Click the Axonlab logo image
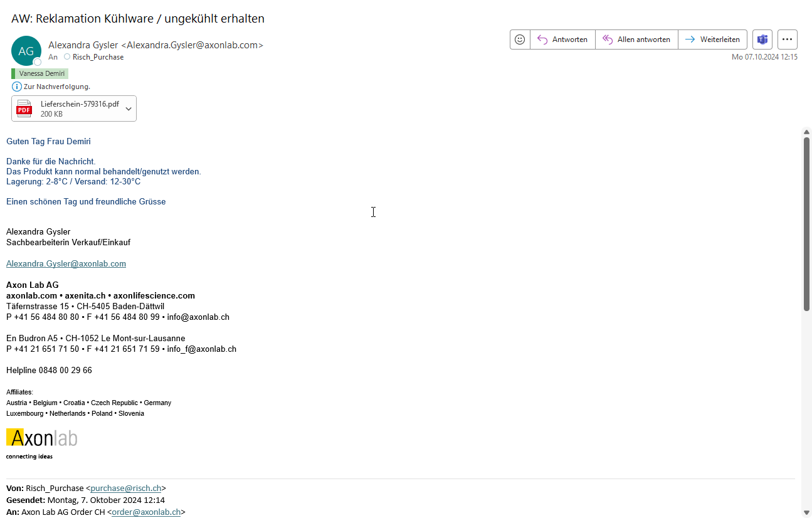The height and width of the screenshot is (518, 812). (x=42, y=443)
